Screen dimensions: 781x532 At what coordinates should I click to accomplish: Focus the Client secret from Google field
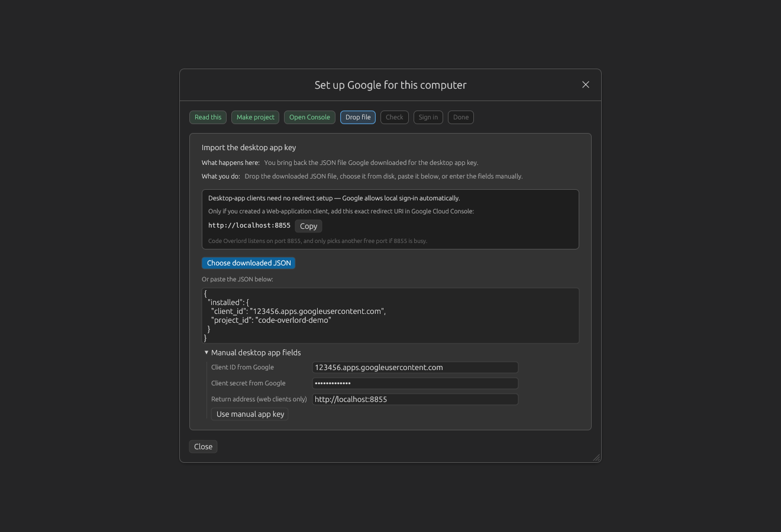(415, 383)
